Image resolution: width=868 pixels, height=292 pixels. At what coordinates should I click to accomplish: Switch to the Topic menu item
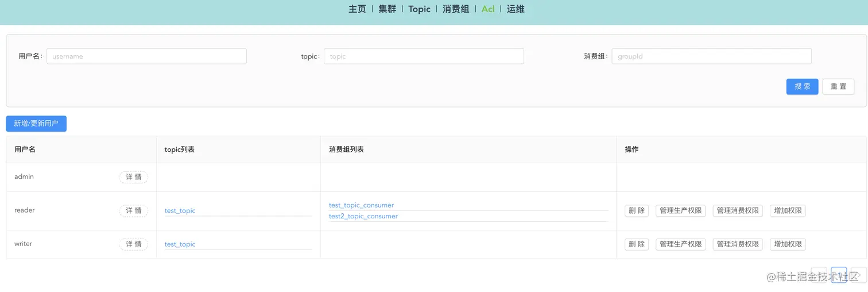point(419,9)
